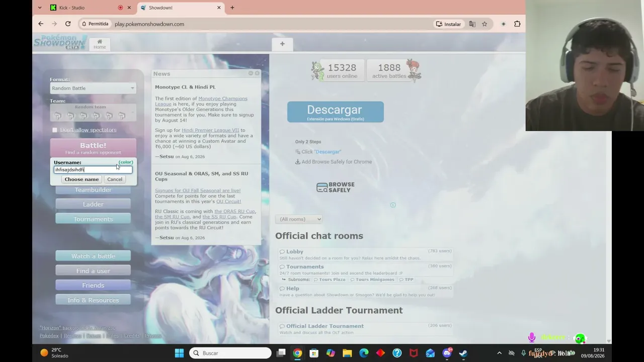Open the Tournaments menu button
The height and width of the screenshot is (362, 644).
93,219
